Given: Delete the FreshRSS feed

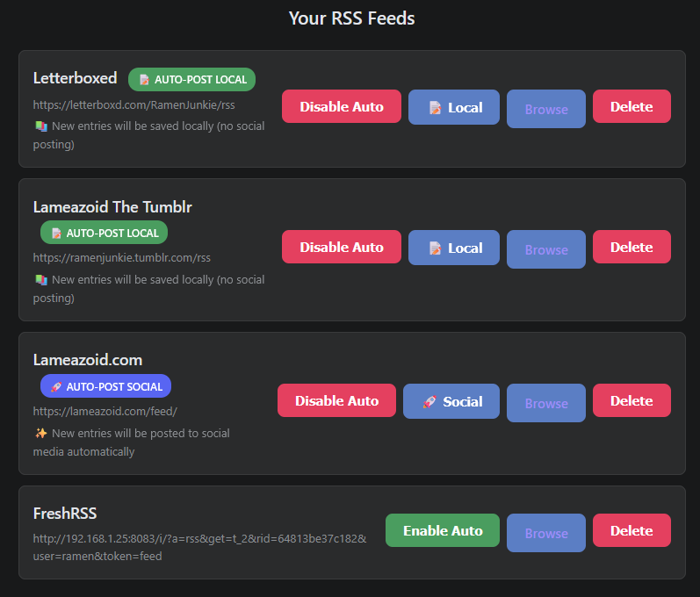Looking at the screenshot, I should 631,531.
